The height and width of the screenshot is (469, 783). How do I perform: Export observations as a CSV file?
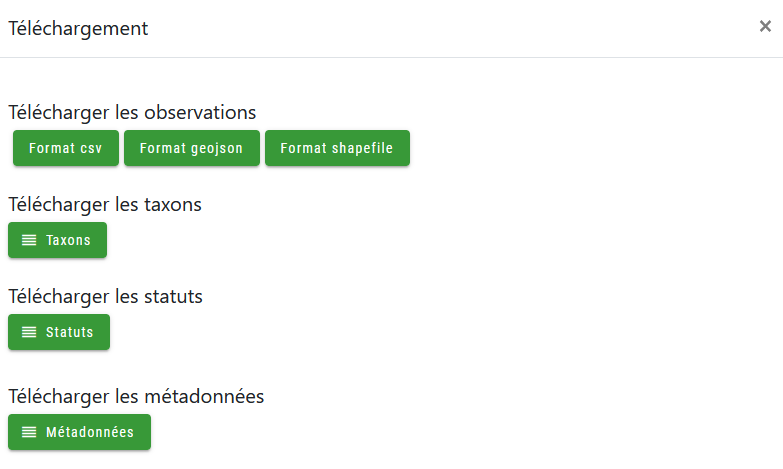65,148
